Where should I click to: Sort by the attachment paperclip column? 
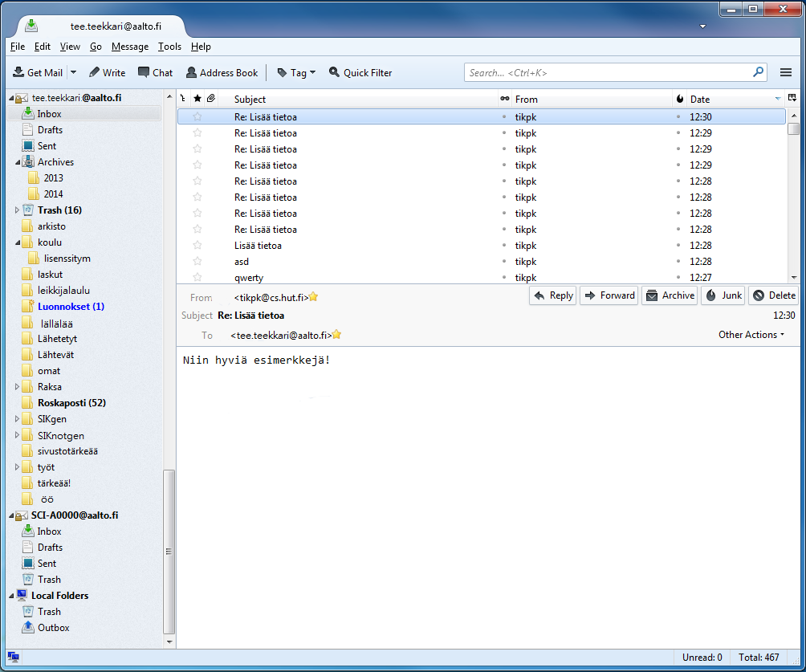211,98
